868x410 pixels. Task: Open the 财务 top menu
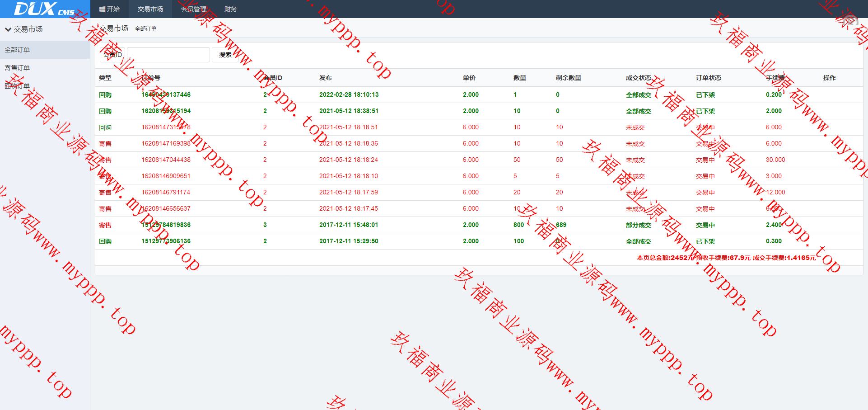(x=230, y=9)
